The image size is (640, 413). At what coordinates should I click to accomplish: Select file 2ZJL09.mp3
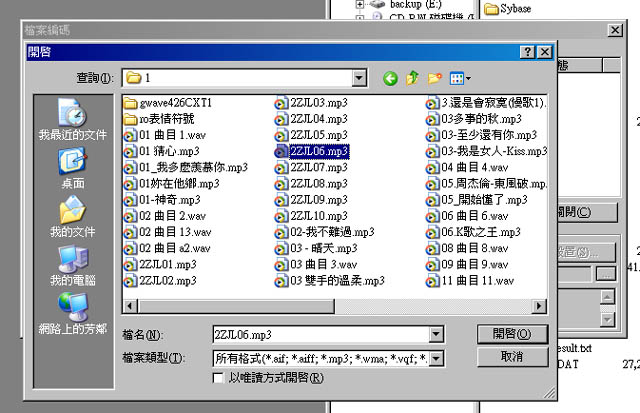(311, 200)
